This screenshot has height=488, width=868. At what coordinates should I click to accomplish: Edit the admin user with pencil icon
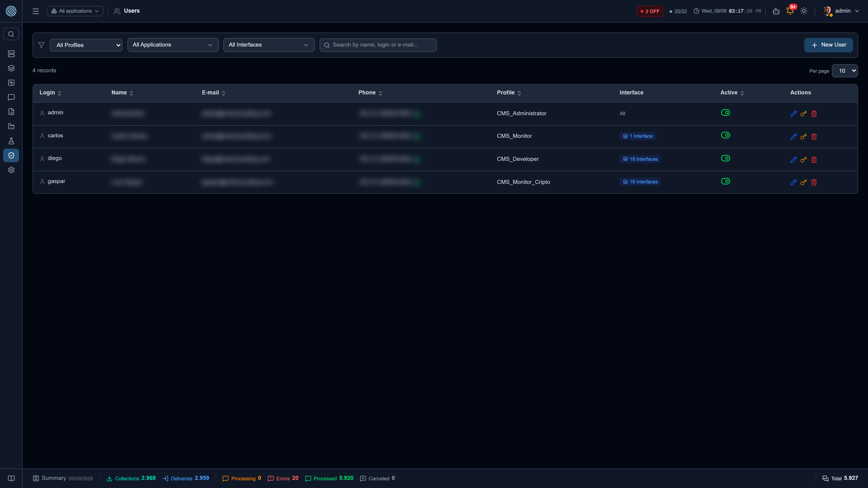point(794,113)
